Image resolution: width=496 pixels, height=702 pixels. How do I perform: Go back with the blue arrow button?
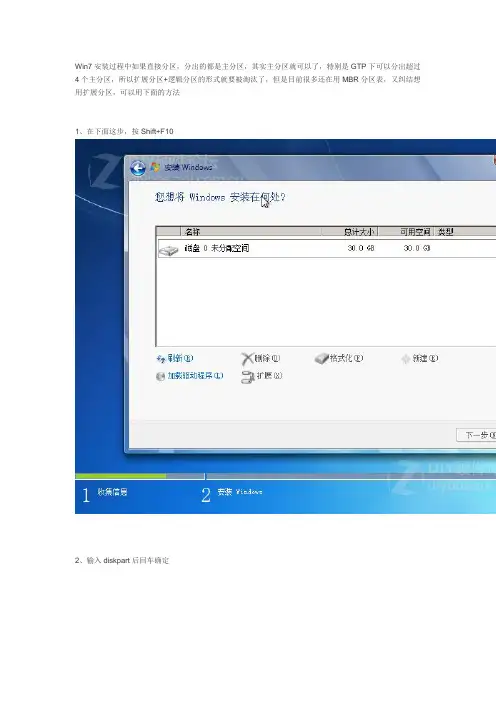(137, 168)
